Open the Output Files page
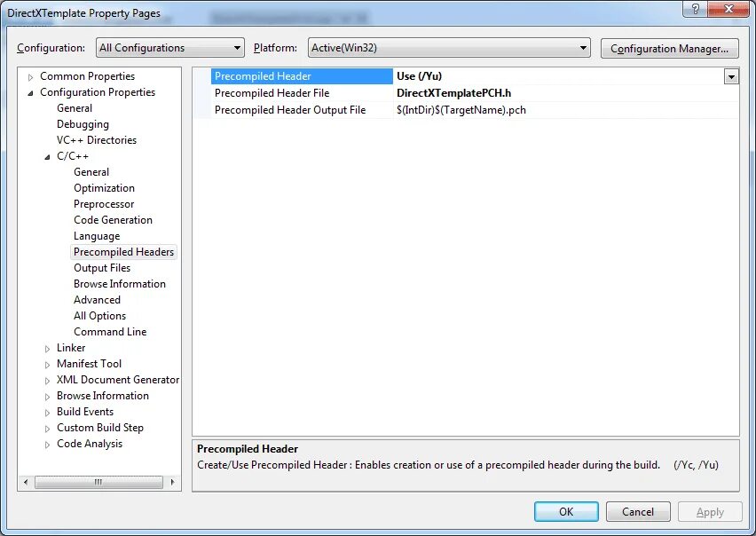 (x=102, y=267)
